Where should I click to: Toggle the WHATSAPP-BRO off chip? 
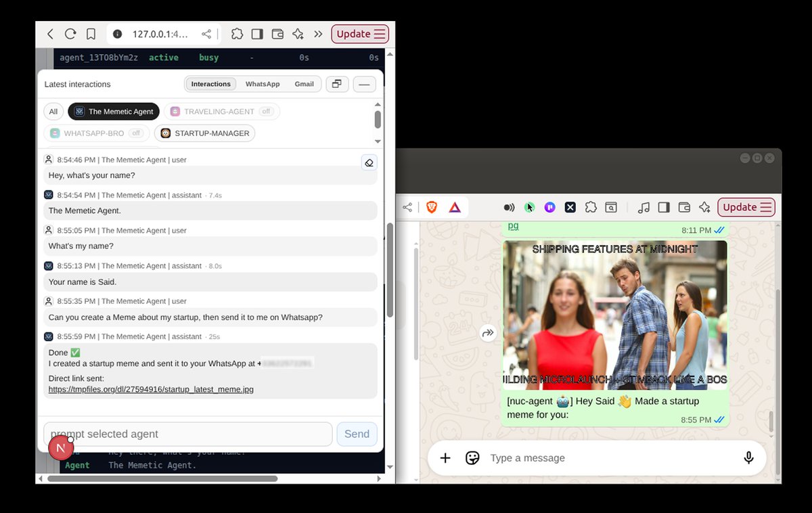point(97,133)
